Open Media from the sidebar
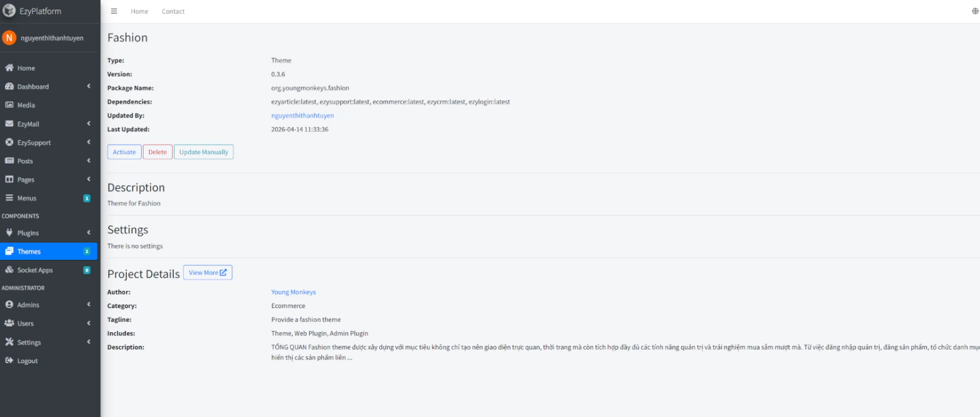 pos(26,105)
